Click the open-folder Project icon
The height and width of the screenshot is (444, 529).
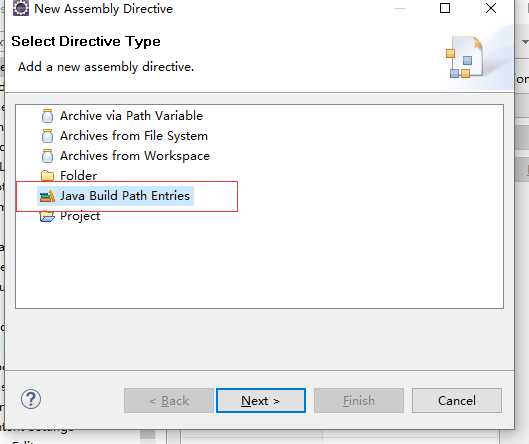coord(47,216)
